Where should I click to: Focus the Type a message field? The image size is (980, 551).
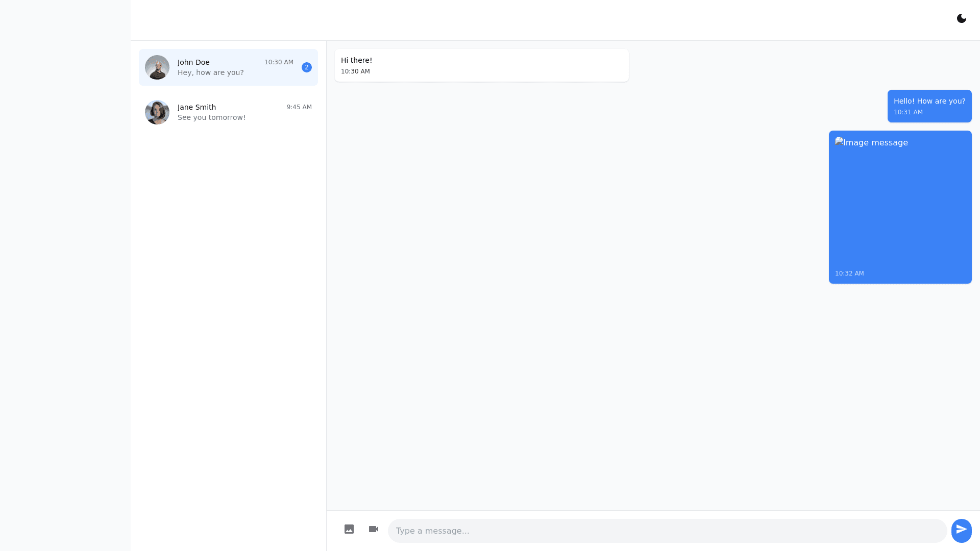click(x=667, y=531)
